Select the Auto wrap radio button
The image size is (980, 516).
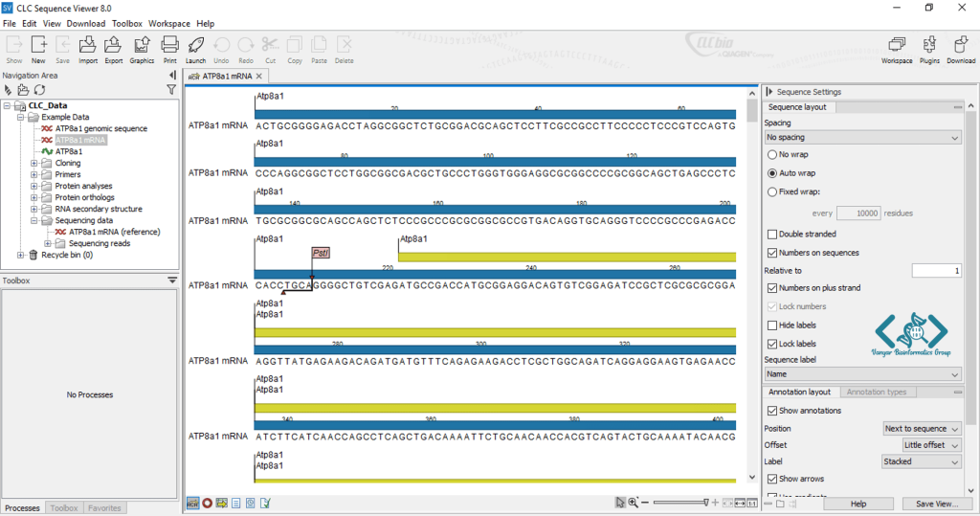click(772, 173)
